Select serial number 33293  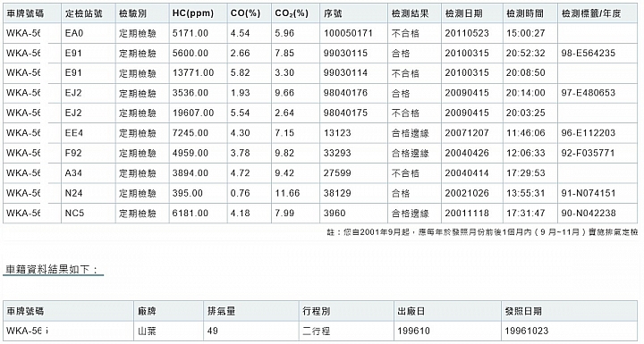click(337, 153)
